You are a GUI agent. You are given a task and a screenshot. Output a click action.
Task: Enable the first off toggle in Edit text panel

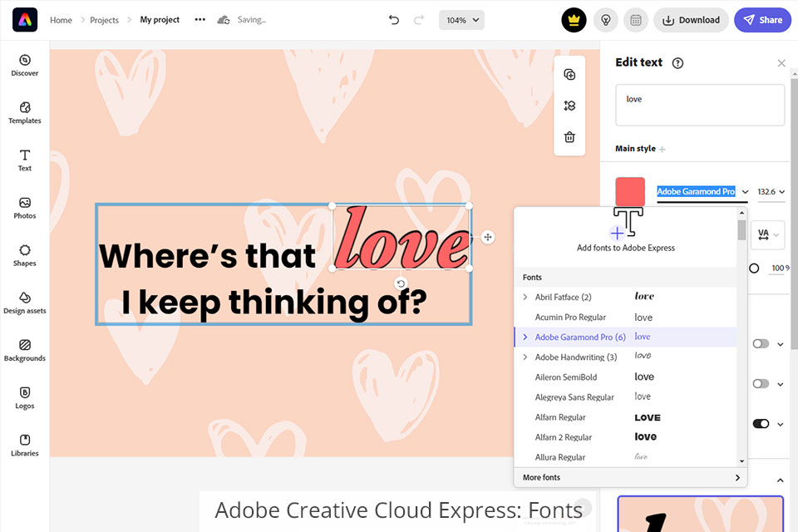click(x=761, y=343)
